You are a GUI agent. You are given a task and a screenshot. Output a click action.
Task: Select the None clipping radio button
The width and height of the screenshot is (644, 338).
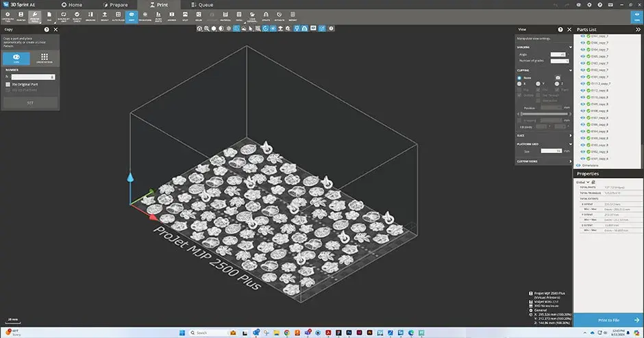tap(519, 77)
